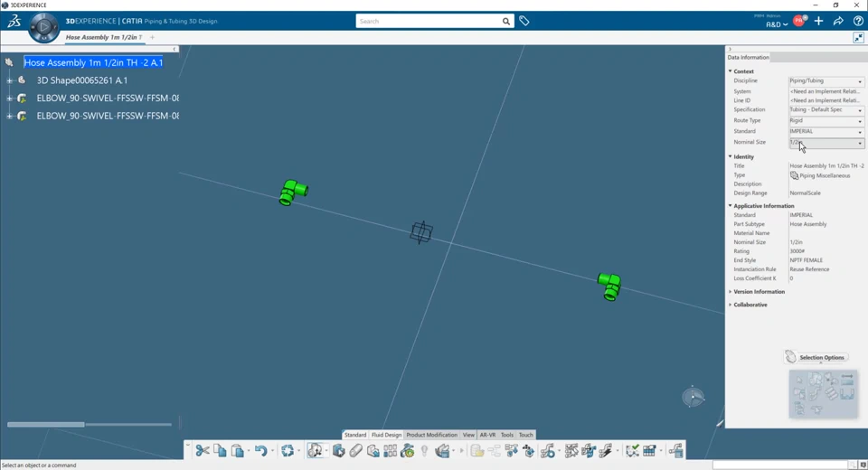The width and height of the screenshot is (868, 470).
Task: Collapse the Context section
Action: coord(731,70)
